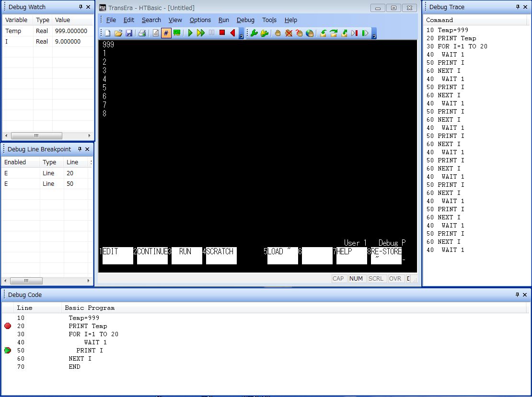The height and width of the screenshot is (397, 532).
Task: Click the SCRATCH softkey
Action: (x=221, y=256)
